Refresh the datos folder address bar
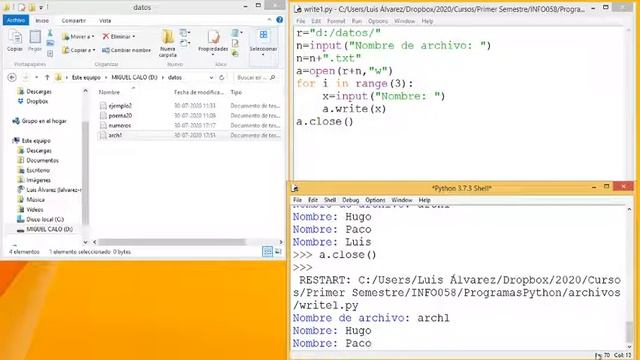Viewport: 640px width, 360px height. [x=222, y=78]
